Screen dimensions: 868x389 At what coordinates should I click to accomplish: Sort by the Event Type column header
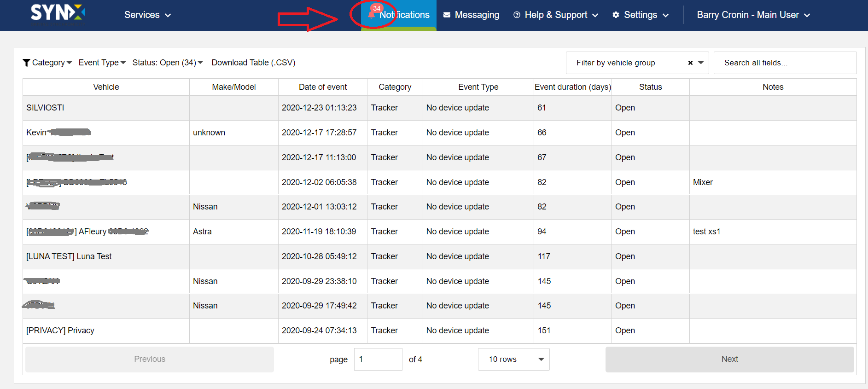click(478, 87)
